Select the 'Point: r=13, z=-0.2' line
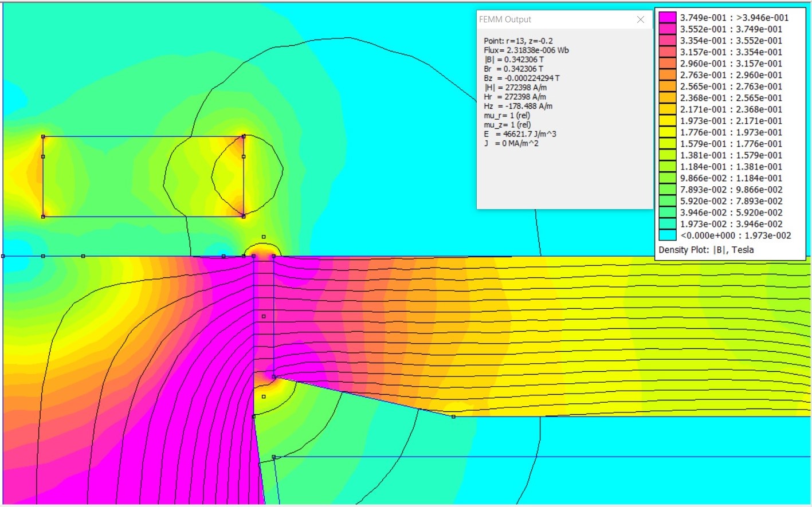Screen dimensions: 812x507 519,41
